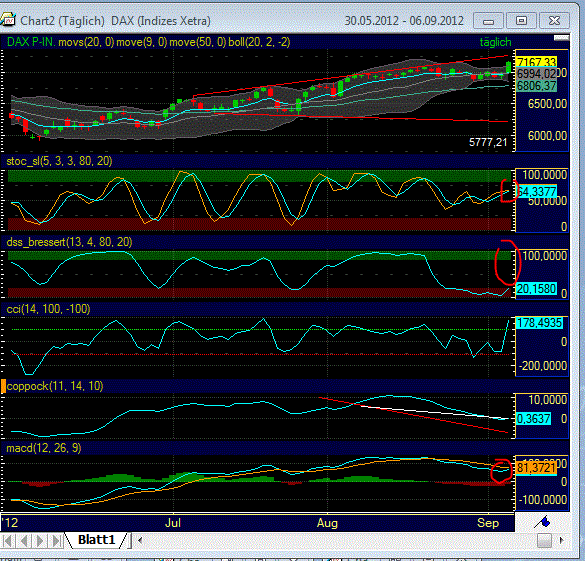Click the cyan 0,3637 coppock value label

[x=533, y=419]
